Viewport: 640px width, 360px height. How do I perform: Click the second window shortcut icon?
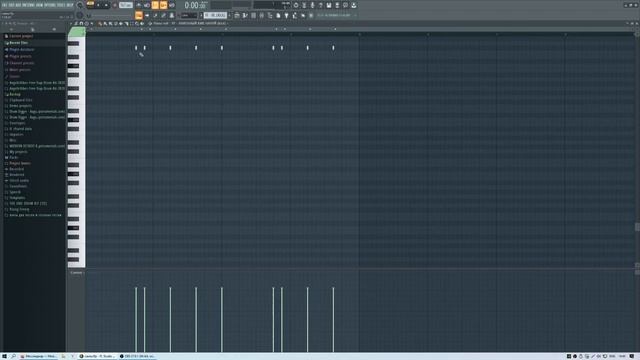click(x=147, y=15)
